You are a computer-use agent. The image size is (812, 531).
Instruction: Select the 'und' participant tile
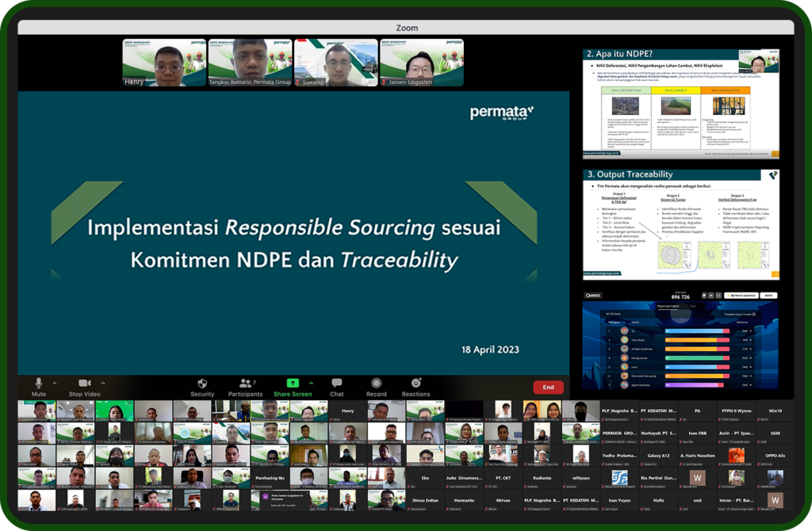pos(697,500)
